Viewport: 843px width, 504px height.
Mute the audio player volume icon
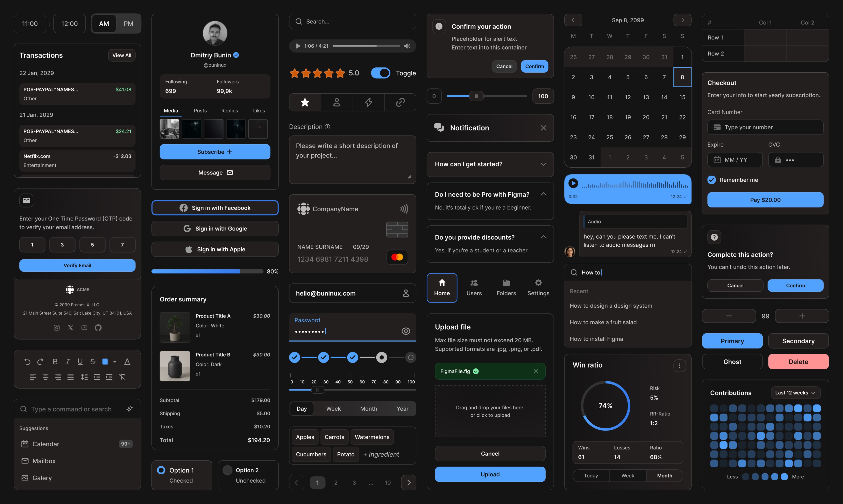click(407, 46)
